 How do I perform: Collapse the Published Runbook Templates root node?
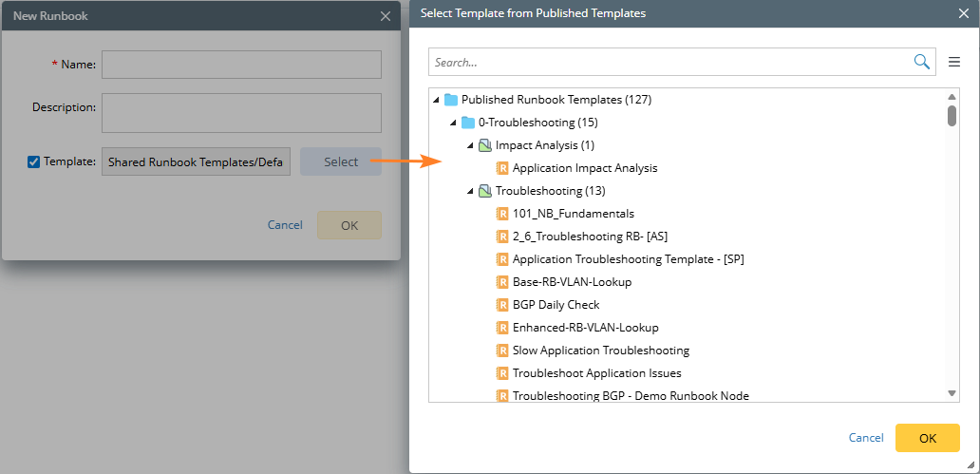(x=436, y=100)
